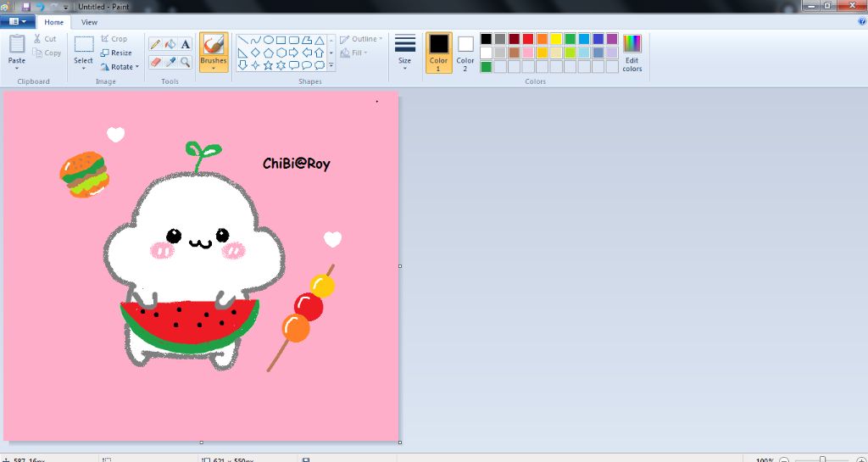Choose the Triangle shape

[x=320, y=41]
